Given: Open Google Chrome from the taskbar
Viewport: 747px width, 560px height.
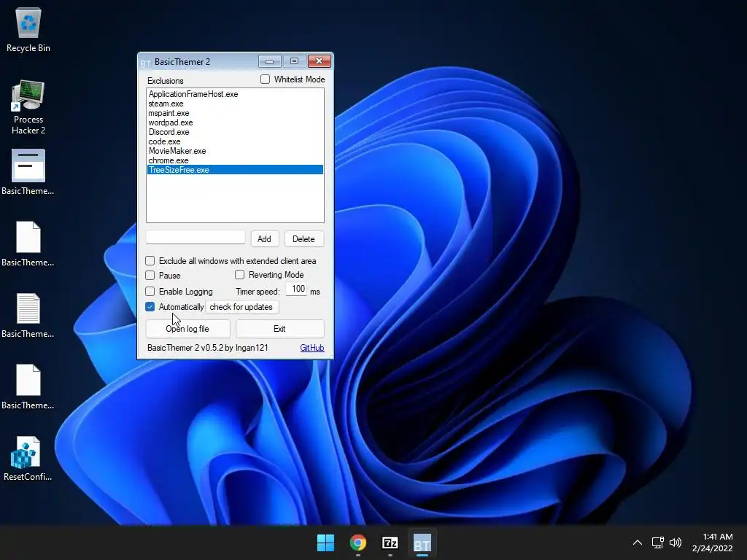Looking at the screenshot, I should (x=357, y=542).
